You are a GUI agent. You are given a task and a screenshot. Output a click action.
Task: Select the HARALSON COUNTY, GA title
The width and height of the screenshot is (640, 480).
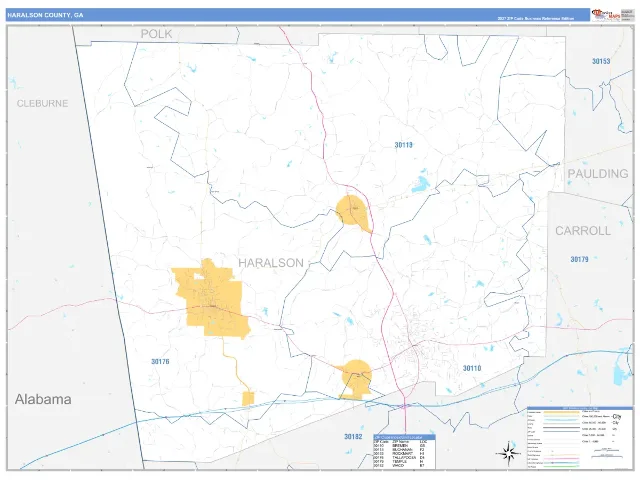click(45, 15)
